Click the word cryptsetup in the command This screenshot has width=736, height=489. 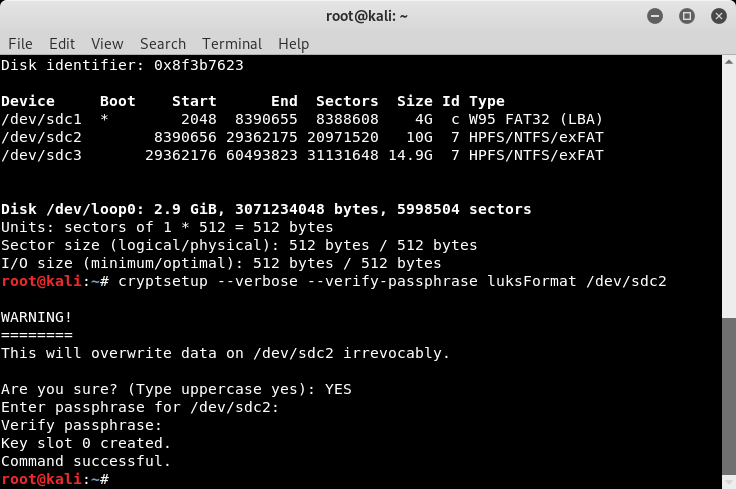click(x=159, y=281)
